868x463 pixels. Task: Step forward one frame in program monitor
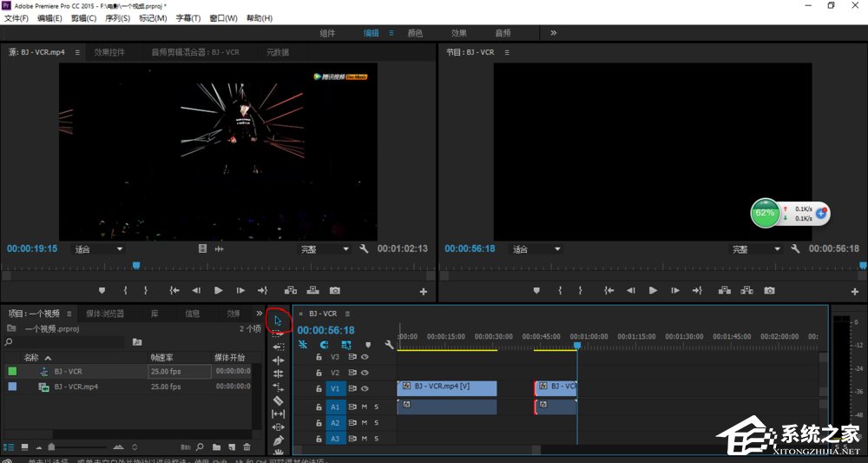point(674,290)
